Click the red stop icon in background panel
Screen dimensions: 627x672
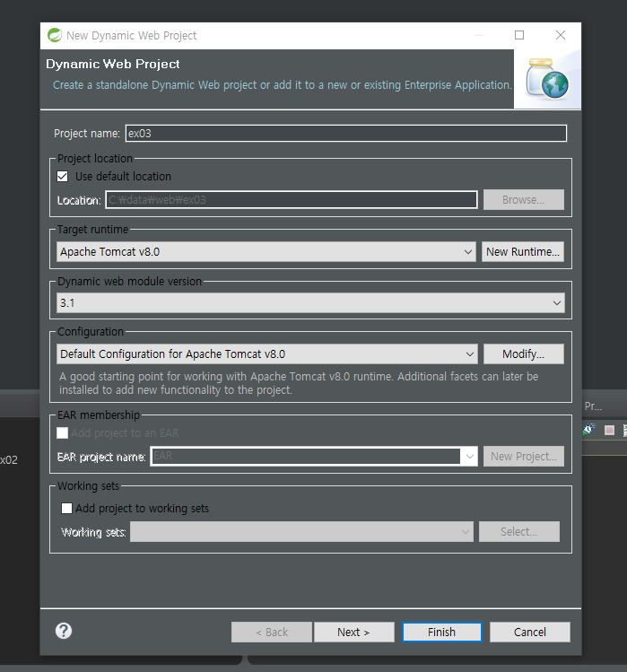coord(609,430)
